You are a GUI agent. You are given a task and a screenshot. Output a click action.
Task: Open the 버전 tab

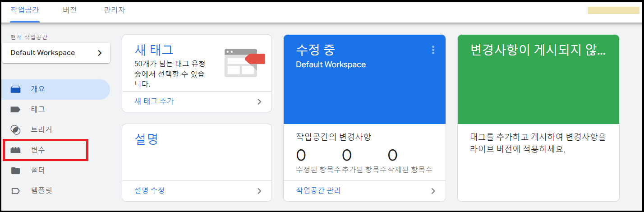(x=70, y=10)
